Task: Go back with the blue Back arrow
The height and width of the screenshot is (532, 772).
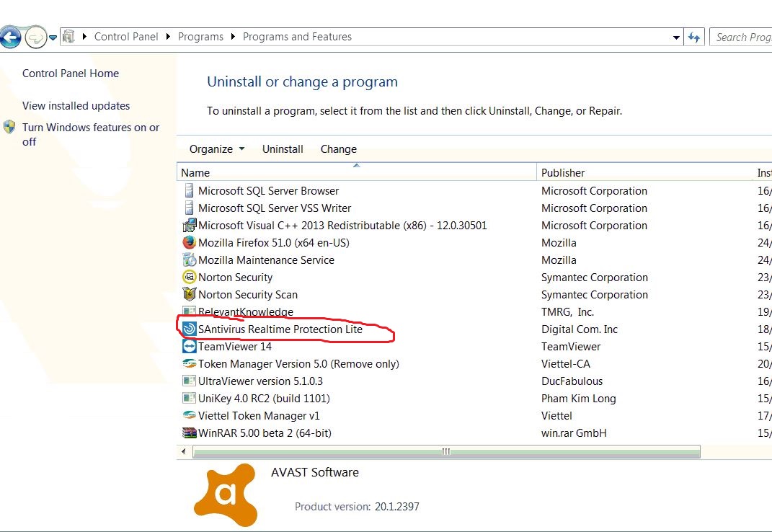Action: tap(10, 37)
